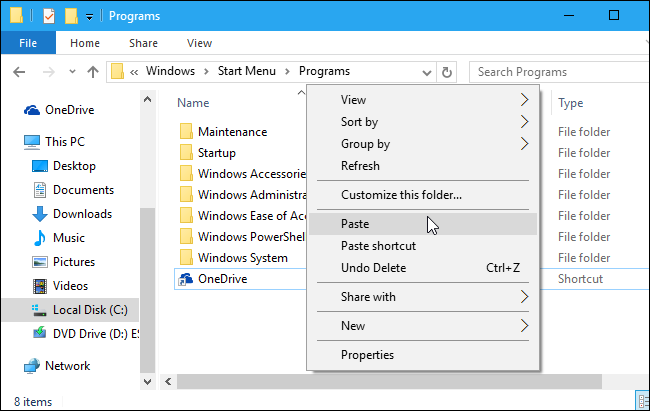Choose Paste from the context menu
The width and height of the screenshot is (650, 411).
(x=355, y=224)
